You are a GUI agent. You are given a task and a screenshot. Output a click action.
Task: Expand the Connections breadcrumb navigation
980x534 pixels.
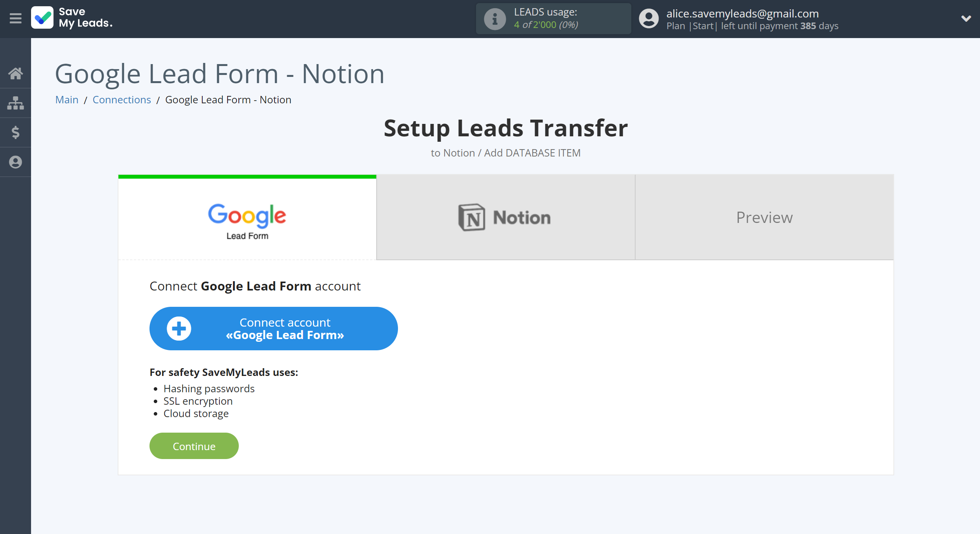click(121, 99)
